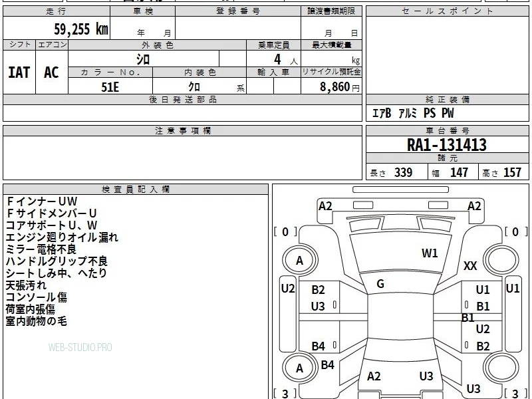
Task: Click the color number 51E
Action: pyautogui.click(x=110, y=87)
